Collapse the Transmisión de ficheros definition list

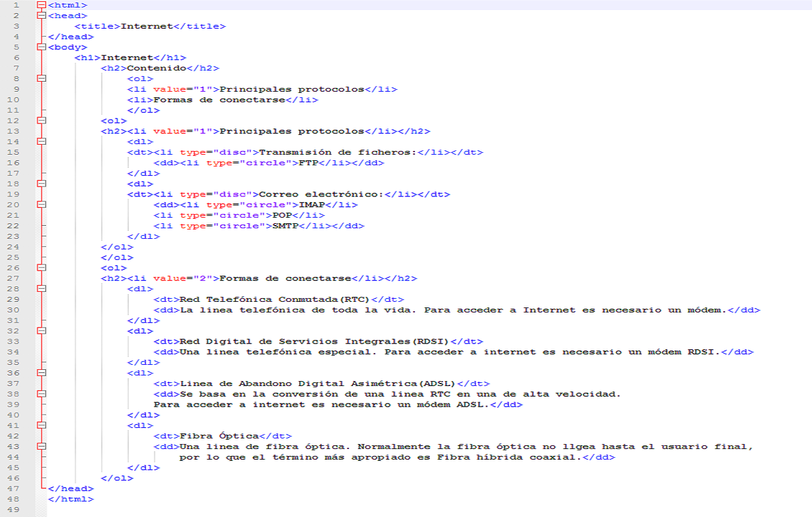click(41, 142)
